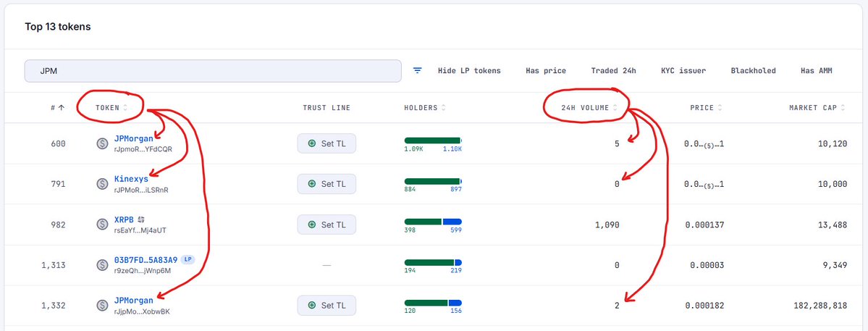Click the token icon beside 03B7FD…5A83A9

click(102, 264)
